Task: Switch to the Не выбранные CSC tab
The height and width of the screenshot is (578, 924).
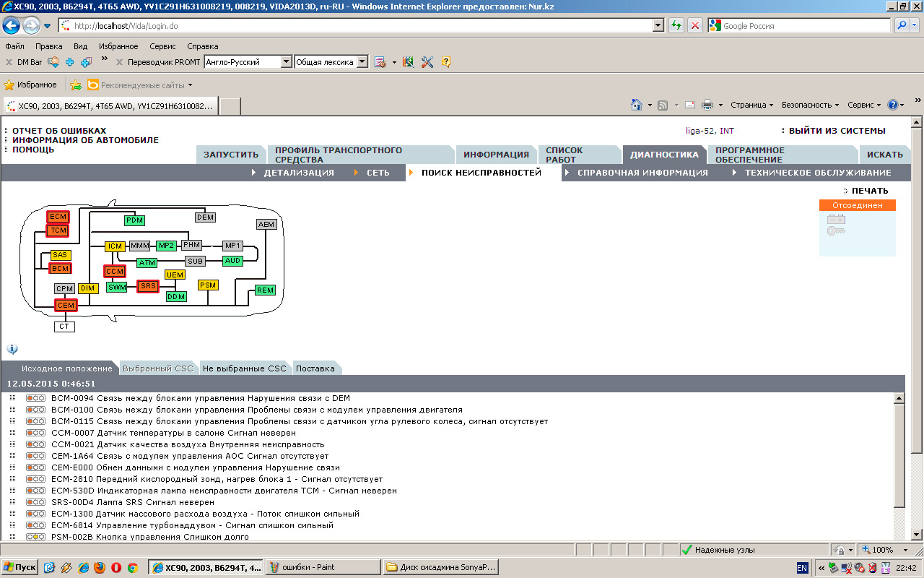Action: (244, 368)
